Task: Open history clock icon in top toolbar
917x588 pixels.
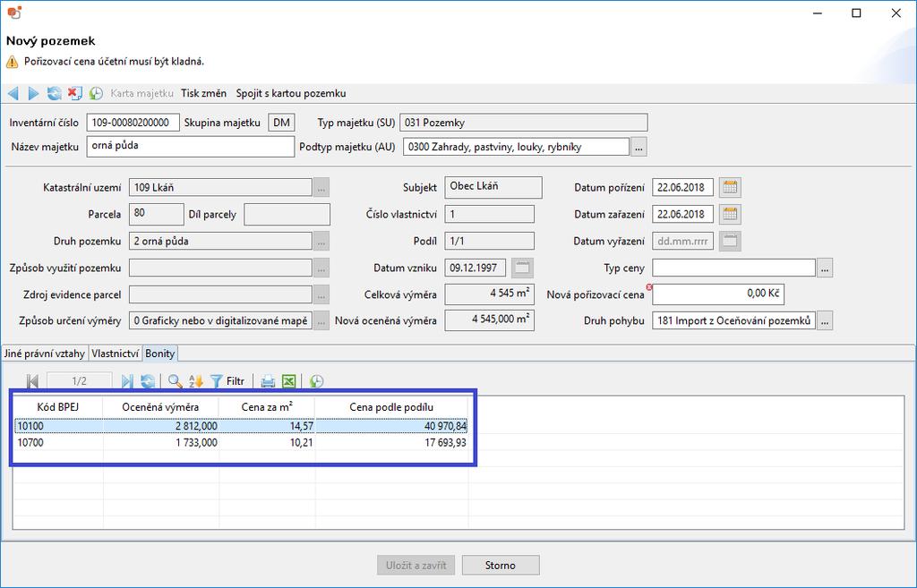Action: tap(96, 93)
